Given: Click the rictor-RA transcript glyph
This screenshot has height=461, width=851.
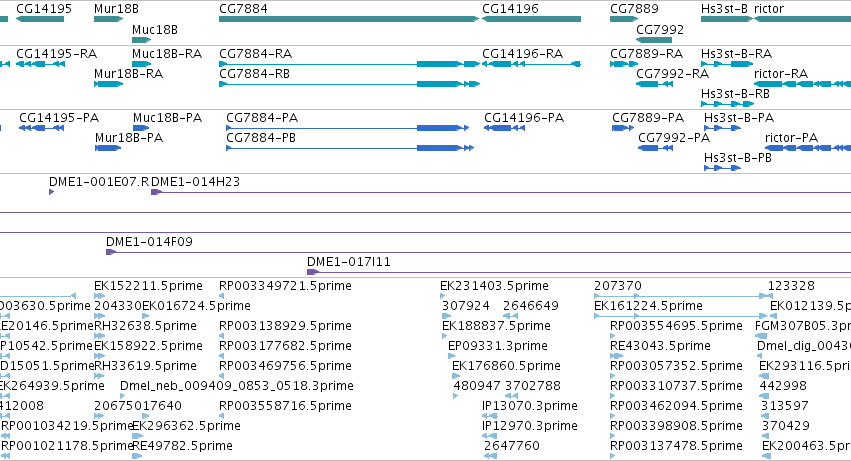Looking at the screenshot, I should 803,84.
